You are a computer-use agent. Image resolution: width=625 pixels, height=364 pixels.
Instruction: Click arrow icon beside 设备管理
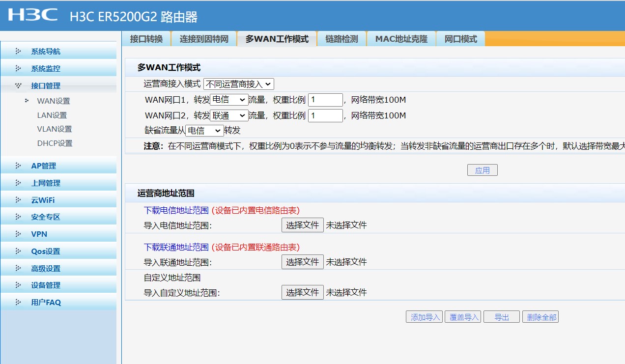point(19,285)
